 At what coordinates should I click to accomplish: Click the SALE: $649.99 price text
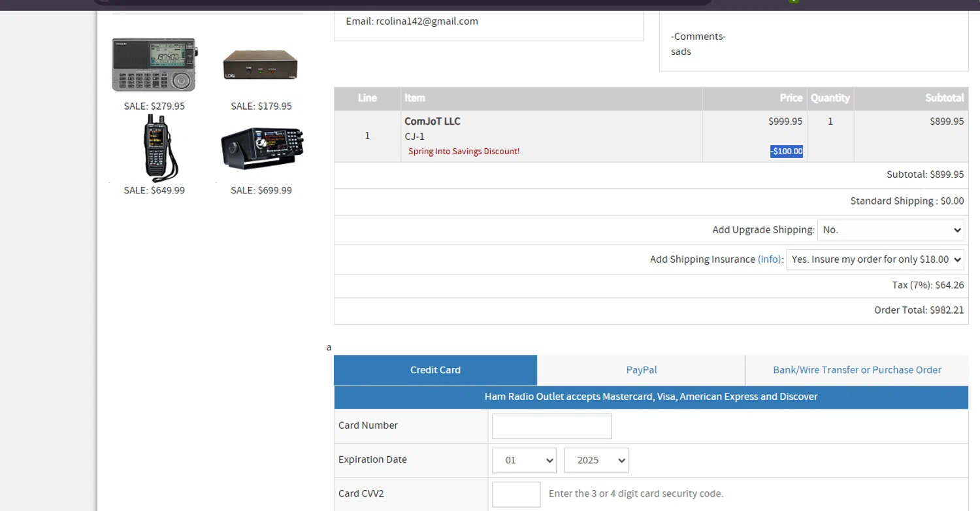154,190
